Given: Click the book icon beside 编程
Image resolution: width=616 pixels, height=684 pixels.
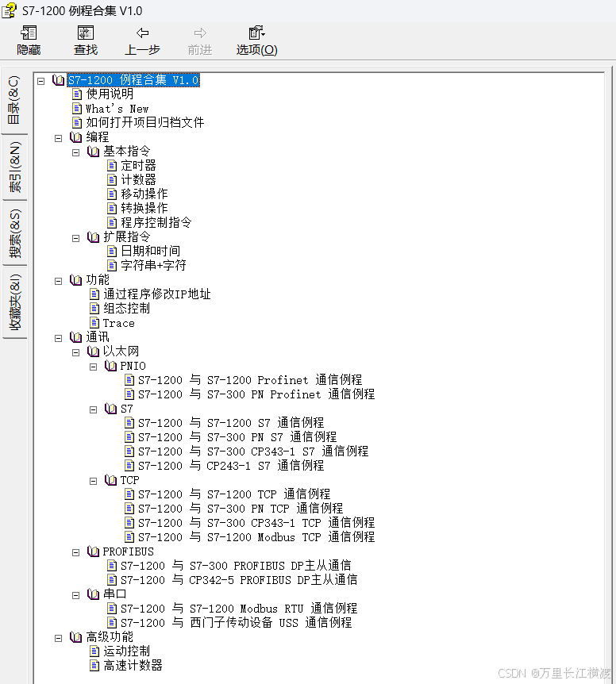Looking at the screenshot, I should (x=75, y=137).
